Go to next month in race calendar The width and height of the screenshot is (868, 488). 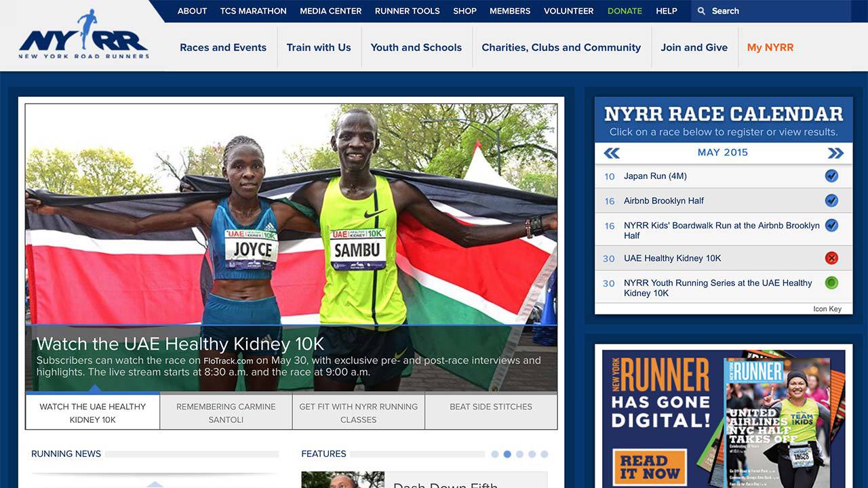tap(835, 153)
